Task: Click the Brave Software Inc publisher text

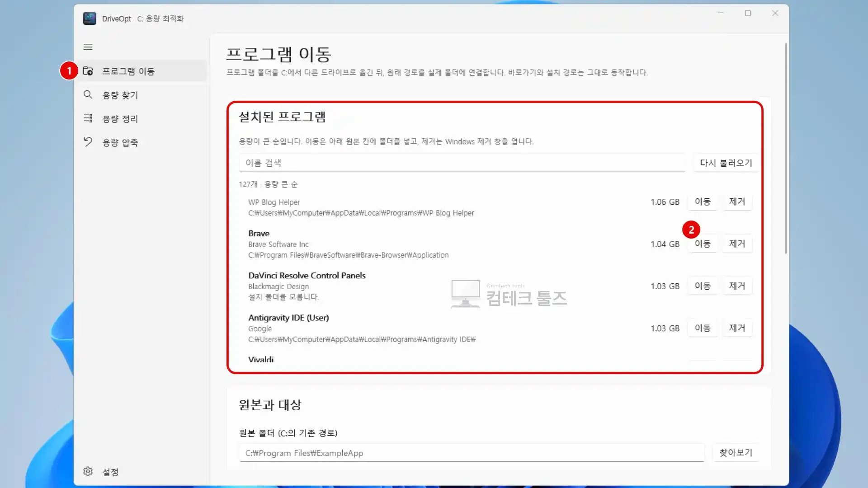Action: point(278,244)
